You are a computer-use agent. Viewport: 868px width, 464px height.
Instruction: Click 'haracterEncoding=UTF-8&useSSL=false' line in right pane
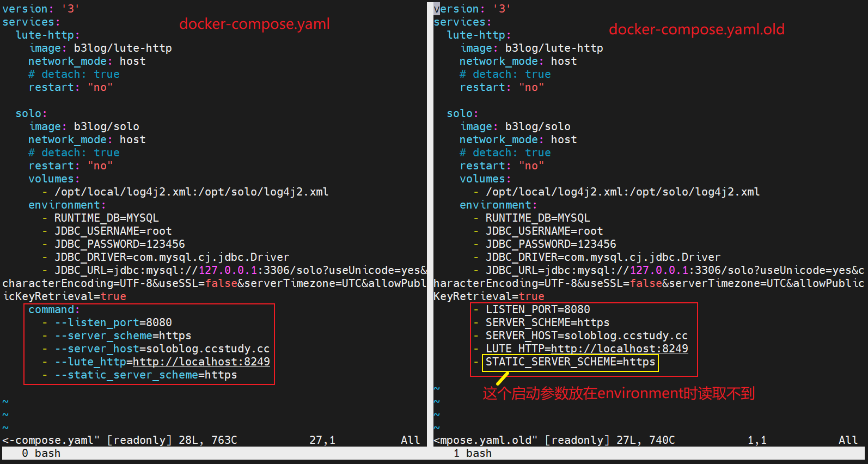click(x=649, y=283)
